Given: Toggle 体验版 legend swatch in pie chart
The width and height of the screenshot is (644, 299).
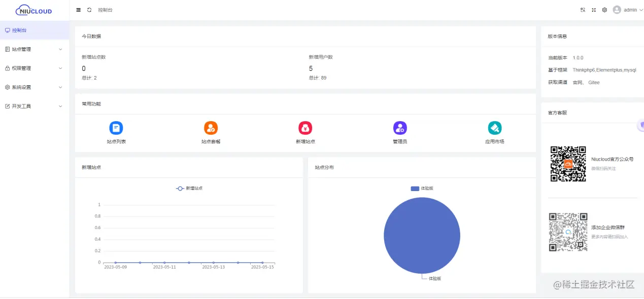Looking at the screenshot, I should click(415, 189).
